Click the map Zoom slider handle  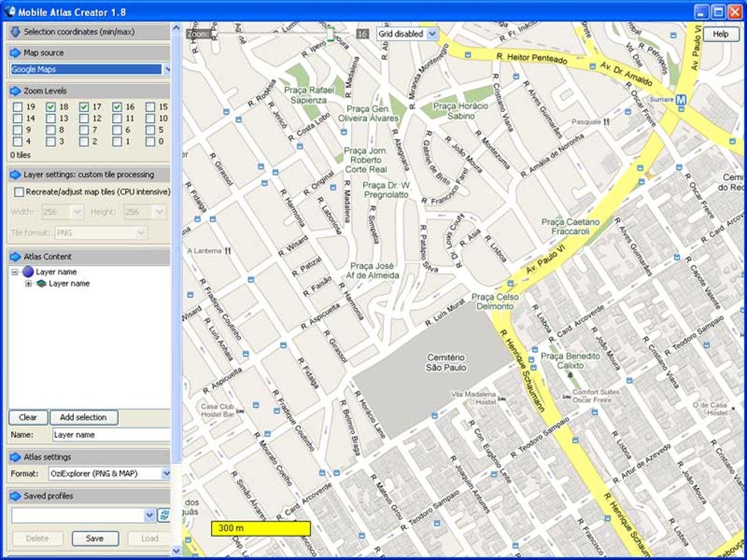330,34
